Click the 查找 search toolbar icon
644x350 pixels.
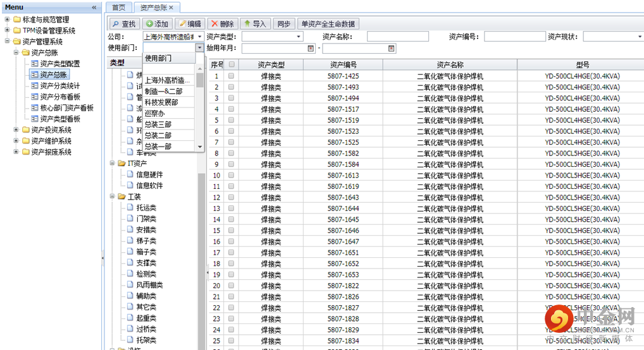point(116,24)
